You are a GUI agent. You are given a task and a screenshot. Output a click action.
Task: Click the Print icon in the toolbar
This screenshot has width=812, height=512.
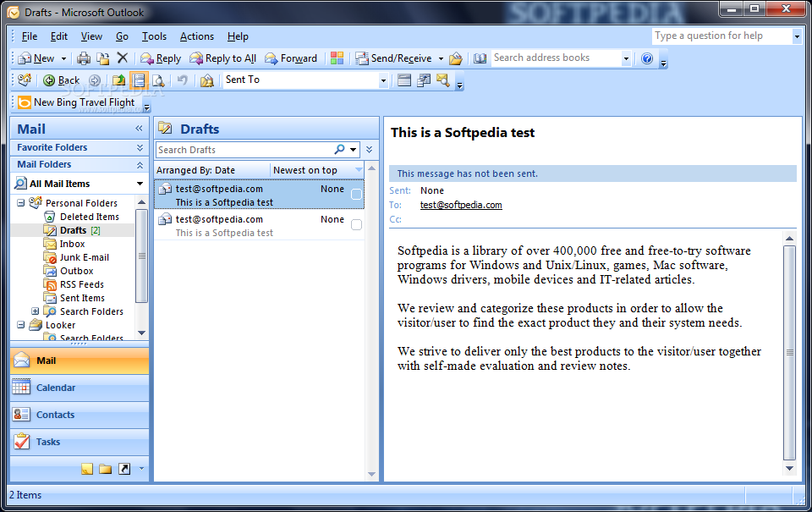(x=84, y=58)
